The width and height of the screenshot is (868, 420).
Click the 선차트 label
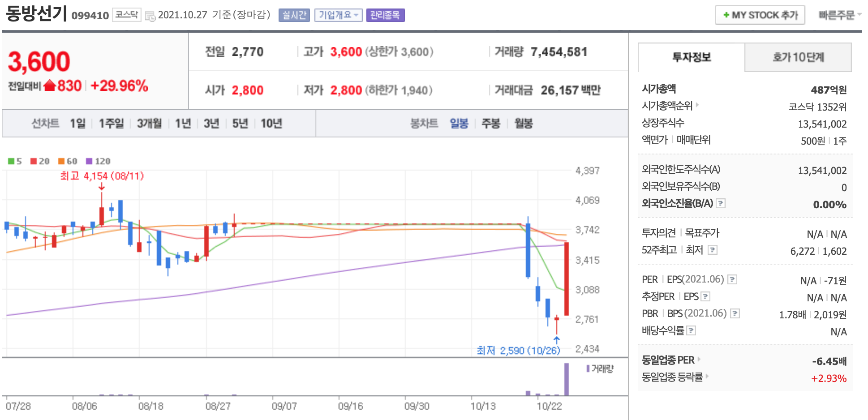click(x=45, y=123)
